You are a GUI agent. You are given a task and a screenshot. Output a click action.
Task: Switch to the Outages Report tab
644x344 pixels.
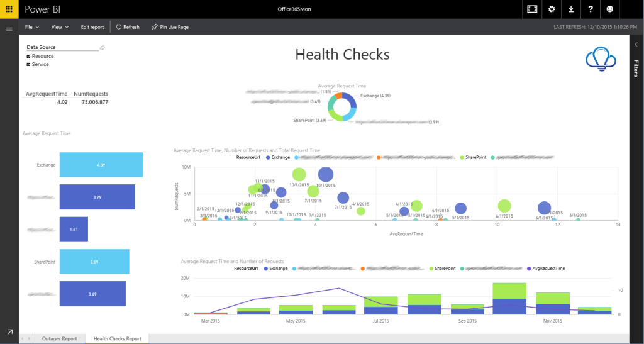click(x=59, y=338)
